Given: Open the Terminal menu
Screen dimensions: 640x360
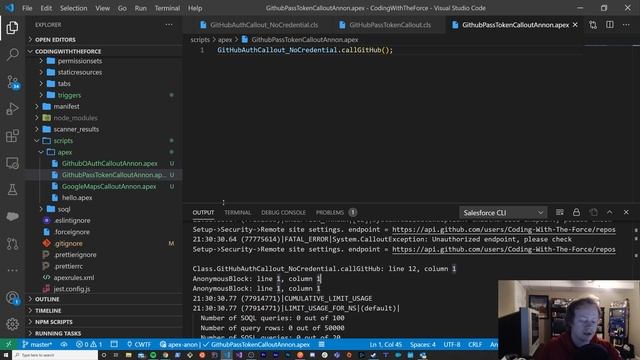Looking at the screenshot, I should (x=167, y=8).
